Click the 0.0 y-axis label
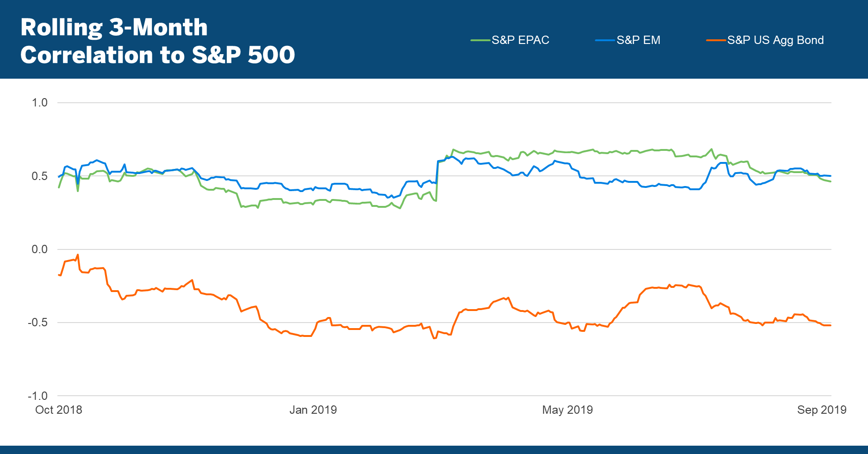868x454 pixels. [39, 249]
